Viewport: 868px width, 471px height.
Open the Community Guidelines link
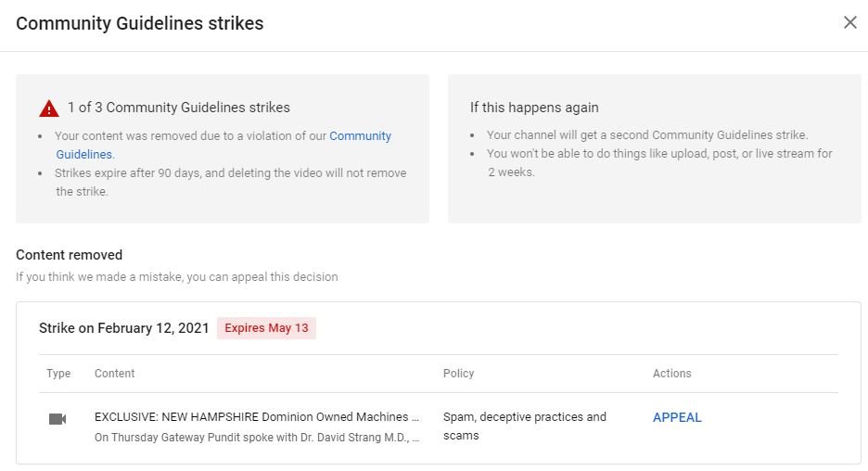360,136
